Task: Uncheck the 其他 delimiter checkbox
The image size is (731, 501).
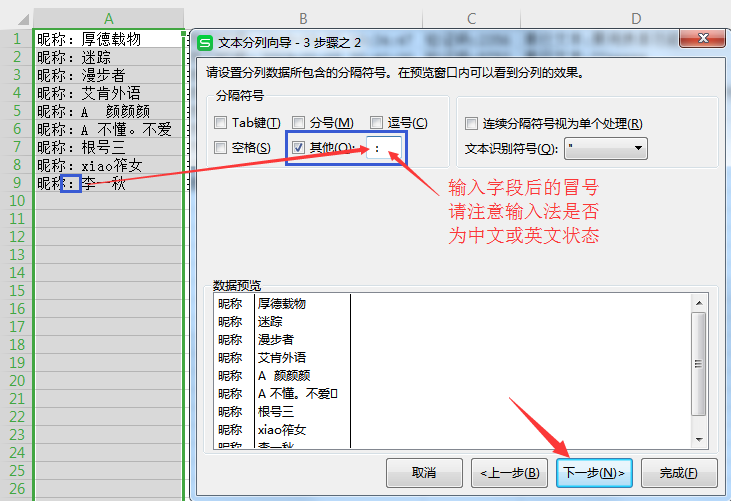Action: pyautogui.click(x=298, y=148)
